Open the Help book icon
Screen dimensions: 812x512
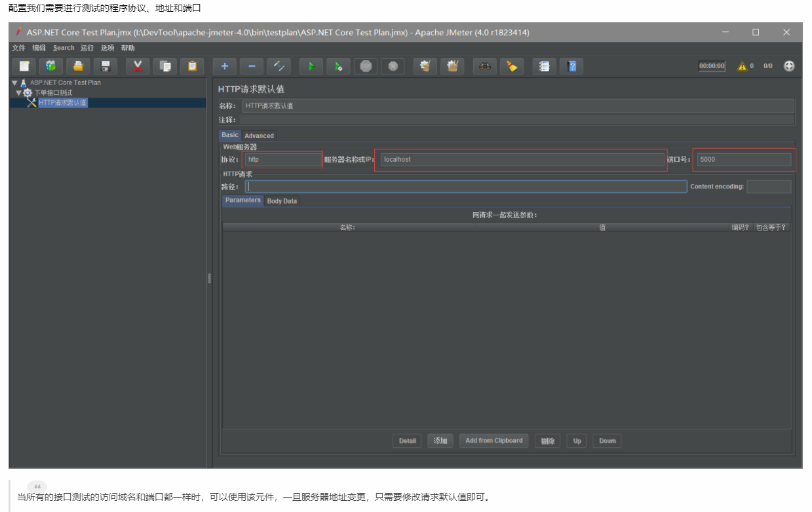(x=571, y=66)
